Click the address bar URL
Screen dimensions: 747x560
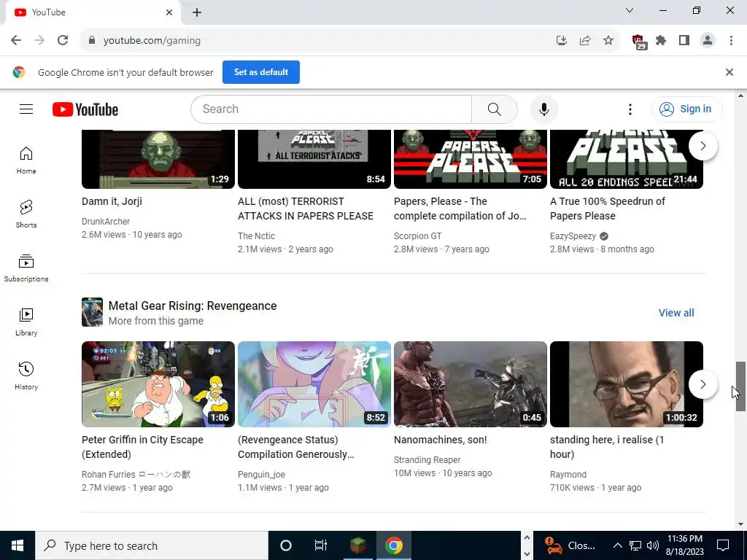click(x=152, y=41)
